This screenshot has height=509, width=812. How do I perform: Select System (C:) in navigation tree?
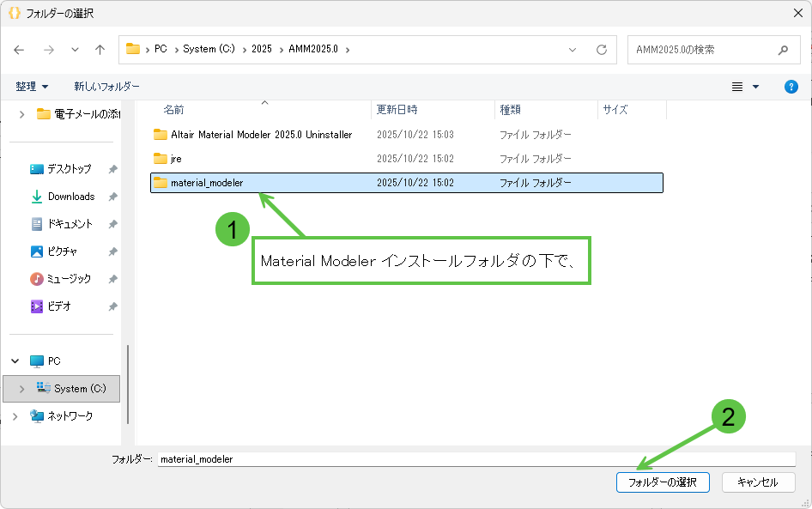80,388
